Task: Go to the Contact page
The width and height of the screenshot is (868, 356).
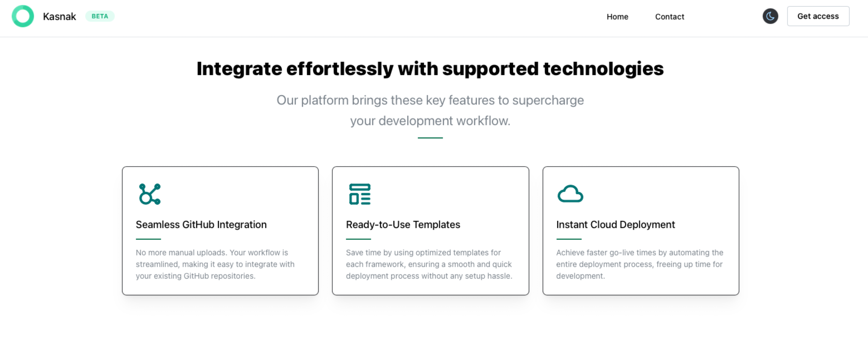Action: (670, 16)
